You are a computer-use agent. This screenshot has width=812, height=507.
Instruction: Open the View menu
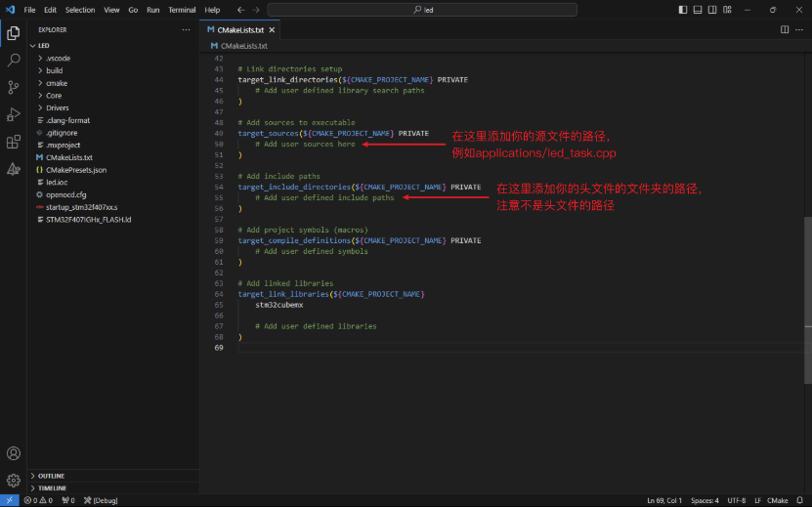111,10
